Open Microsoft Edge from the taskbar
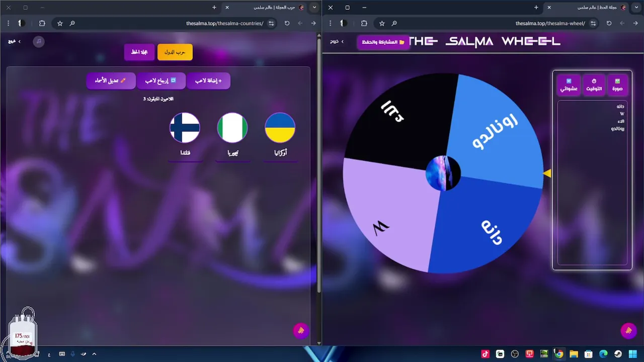 (x=603, y=354)
